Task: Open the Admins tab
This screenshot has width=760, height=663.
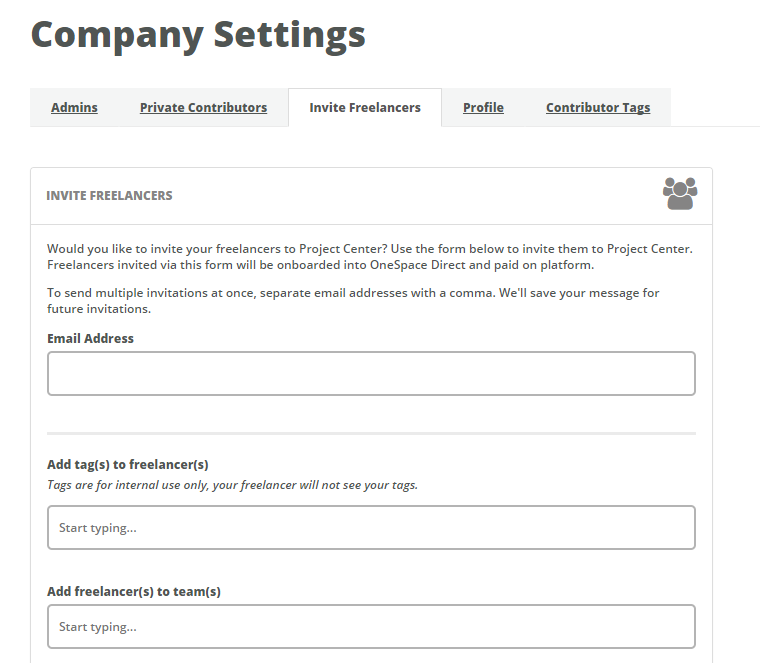Action: [74, 108]
